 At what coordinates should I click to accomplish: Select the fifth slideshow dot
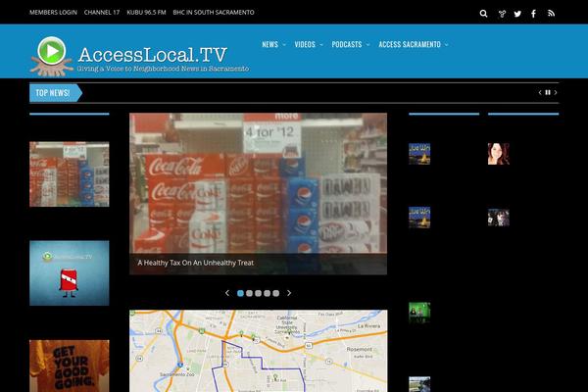[276, 293]
